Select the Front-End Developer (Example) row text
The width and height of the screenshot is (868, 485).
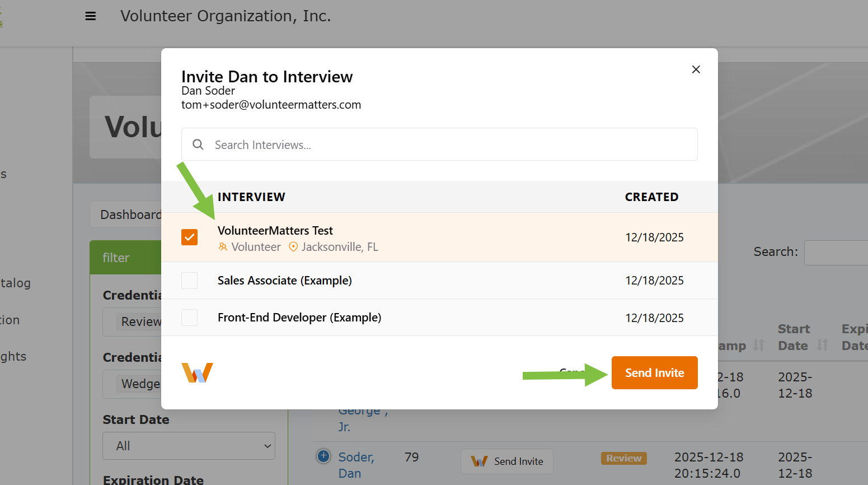click(x=299, y=318)
